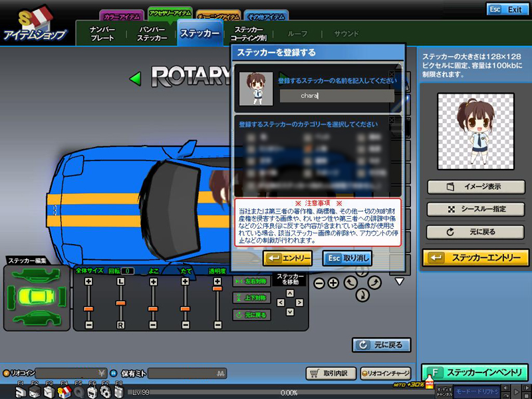Click green 元に戻る in sticker edit panel
The image size is (532, 399).
252,315
